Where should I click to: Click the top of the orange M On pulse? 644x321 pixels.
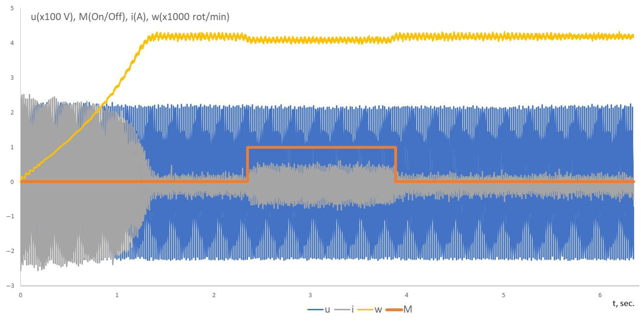(321, 148)
